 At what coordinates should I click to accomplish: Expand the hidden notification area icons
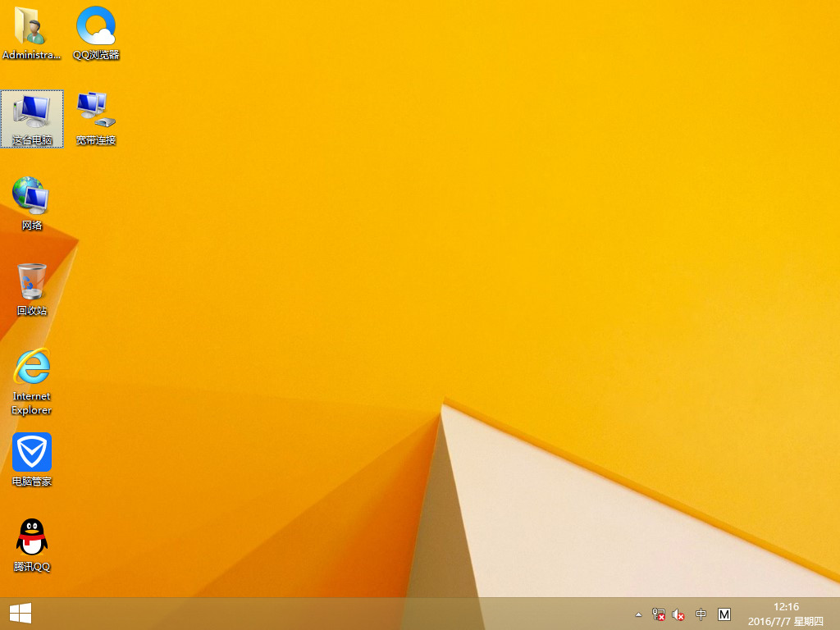tap(638, 614)
